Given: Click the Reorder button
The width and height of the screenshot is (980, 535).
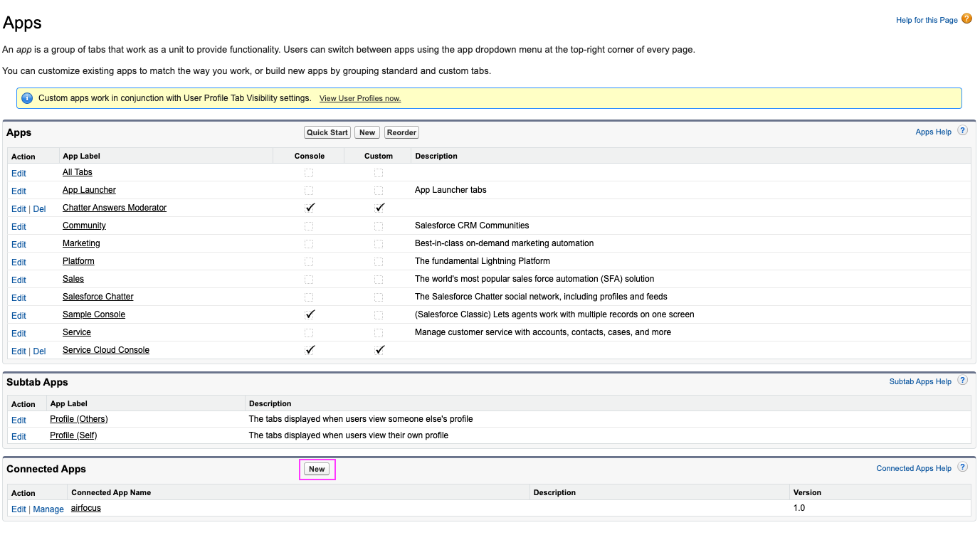Looking at the screenshot, I should 401,132.
